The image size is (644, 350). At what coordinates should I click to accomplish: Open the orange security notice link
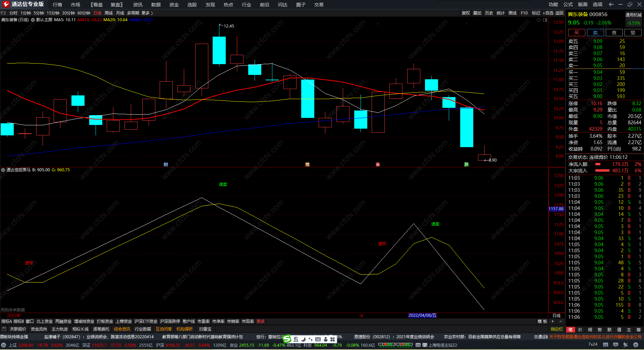click(x=595, y=337)
